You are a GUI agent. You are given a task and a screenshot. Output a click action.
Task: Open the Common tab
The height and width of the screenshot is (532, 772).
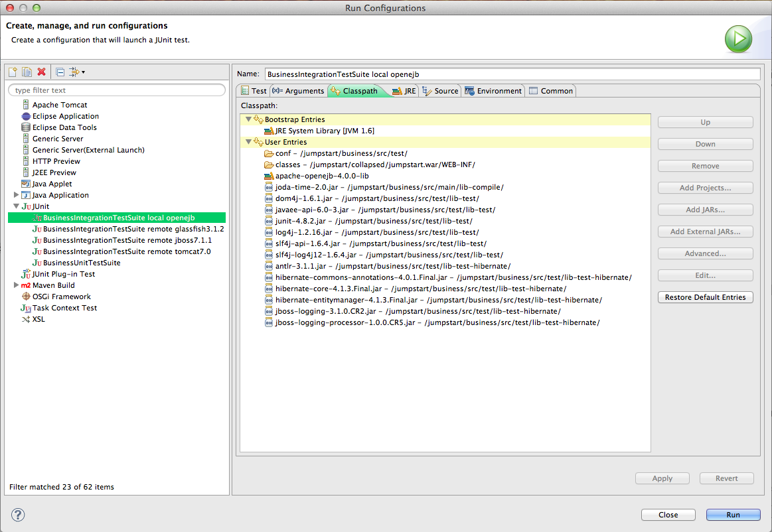click(x=551, y=91)
